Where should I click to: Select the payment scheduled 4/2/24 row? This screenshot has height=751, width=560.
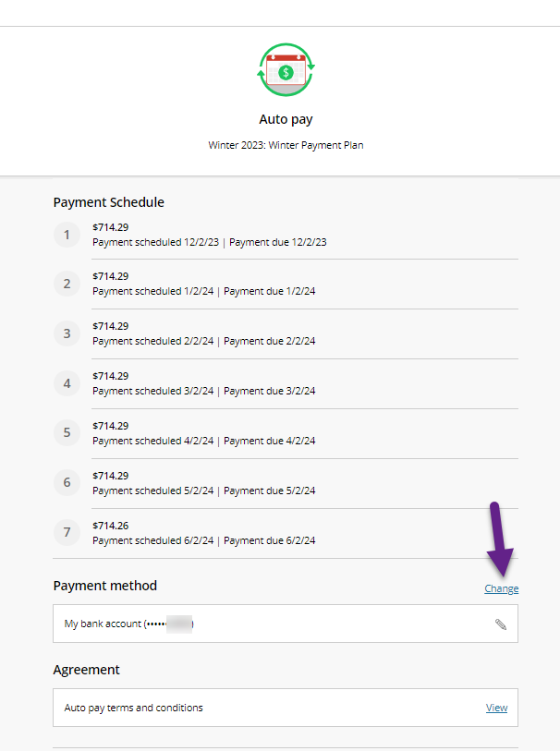286,433
